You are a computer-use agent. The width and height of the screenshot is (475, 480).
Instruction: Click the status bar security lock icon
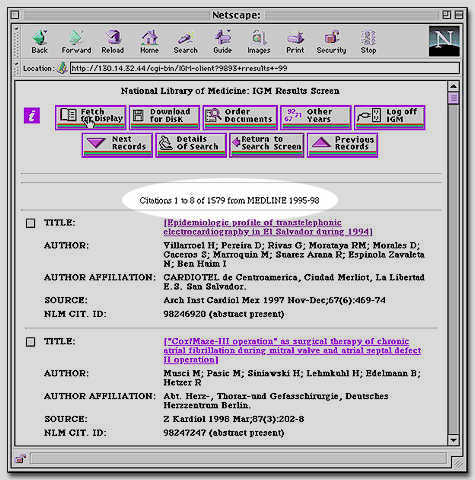20,459
